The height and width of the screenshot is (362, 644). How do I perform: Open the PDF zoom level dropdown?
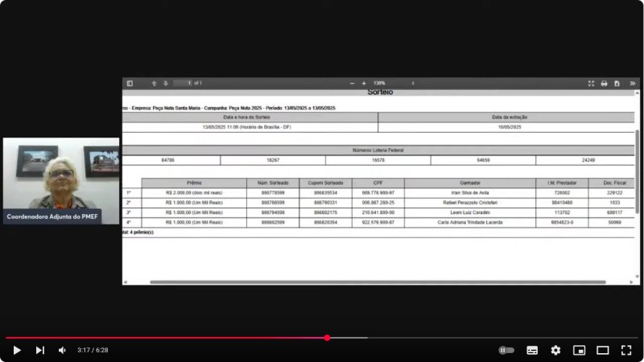coord(394,84)
